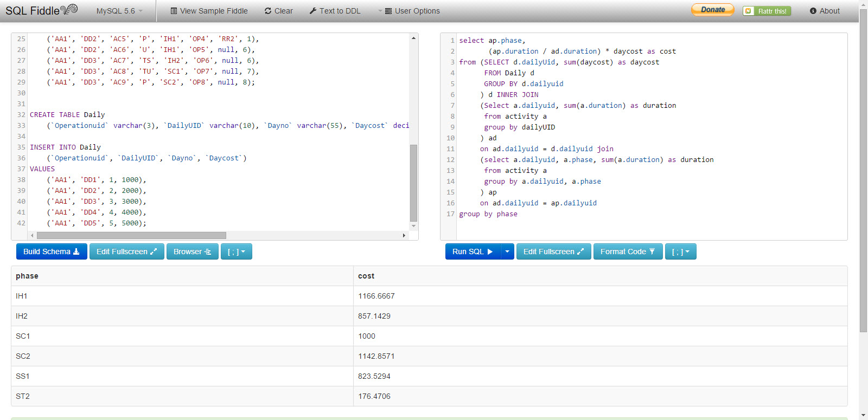Click the page's main vertical scrollbar thumb
This screenshot has width=868, height=420.
point(863,171)
